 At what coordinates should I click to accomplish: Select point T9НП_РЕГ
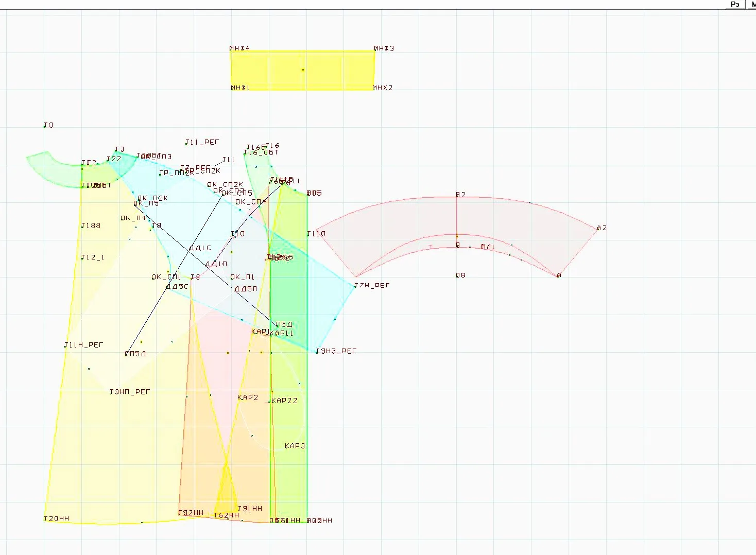[130, 392]
